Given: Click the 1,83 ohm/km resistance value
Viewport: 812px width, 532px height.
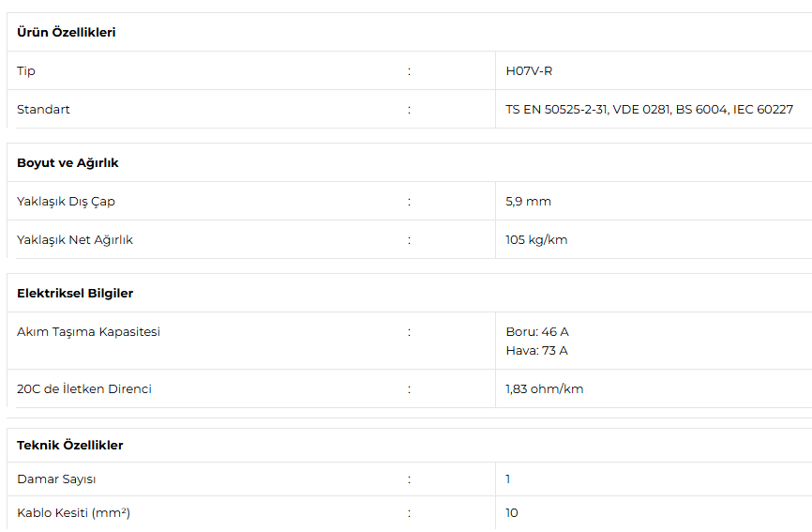Looking at the screenshot, I should (x=544, y=389).
